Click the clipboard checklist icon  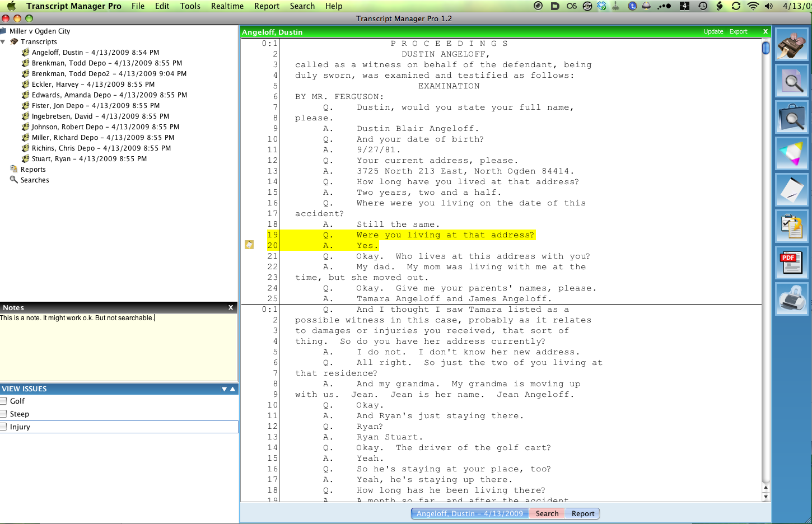(792, 226)
